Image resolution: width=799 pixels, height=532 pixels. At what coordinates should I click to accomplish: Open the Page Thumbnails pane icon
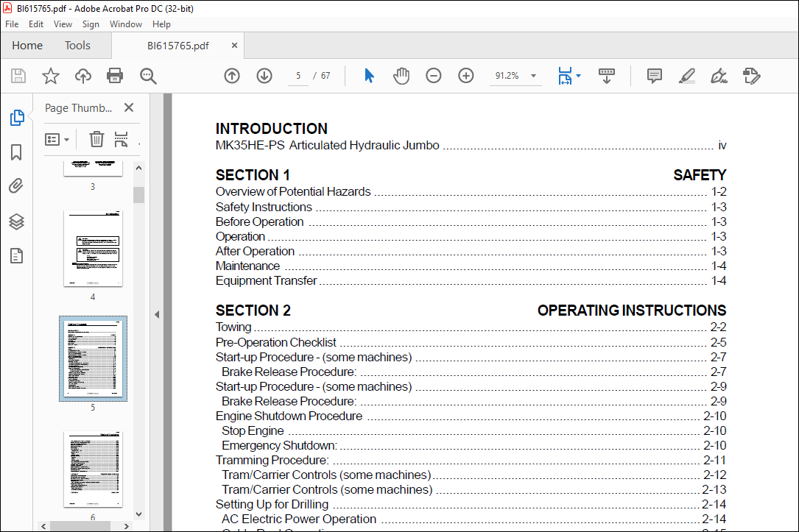17,118
